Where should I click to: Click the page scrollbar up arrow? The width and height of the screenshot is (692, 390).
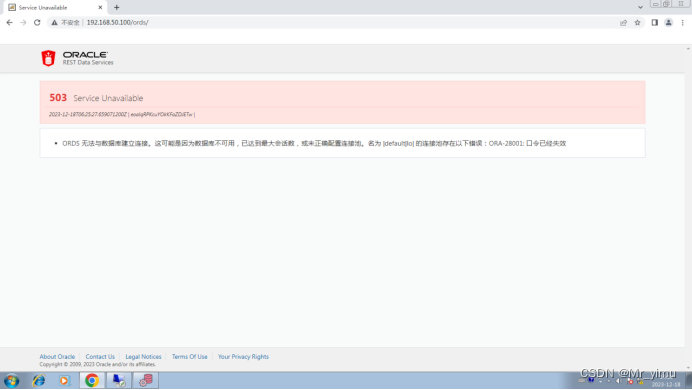click(688, 48)
